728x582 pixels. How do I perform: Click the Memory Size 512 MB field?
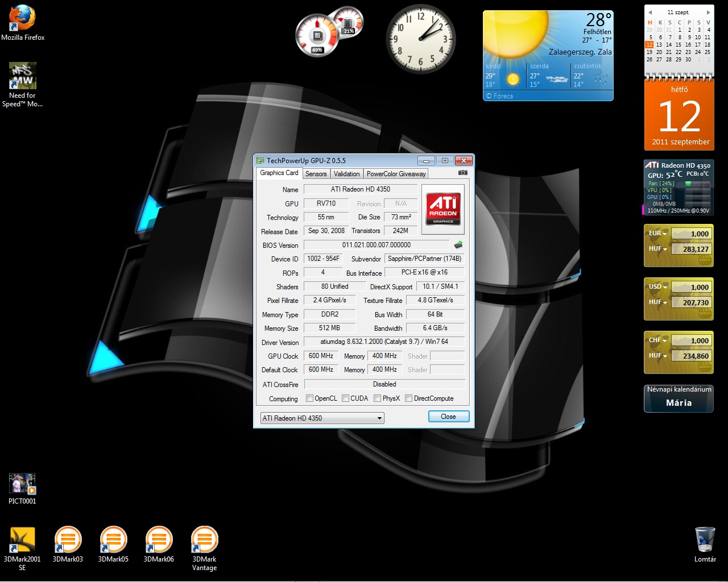pyautogui.click(x=329, y=328)
